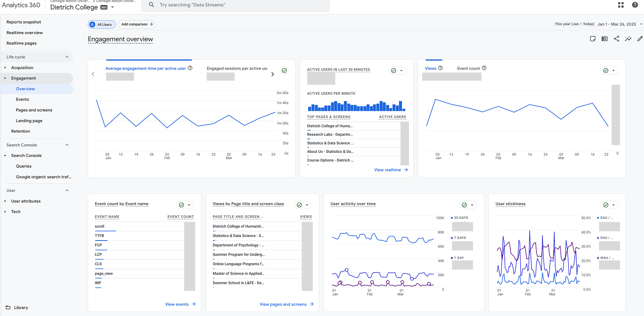
Task: Click the View events arrow icon
Action: 194,304
